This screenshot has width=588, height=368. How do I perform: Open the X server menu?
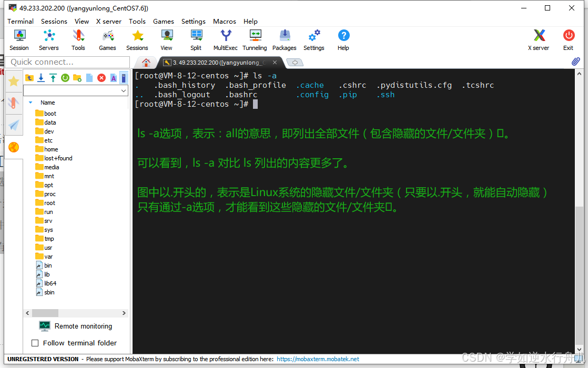pyautogui.click(x=109, y=22)
